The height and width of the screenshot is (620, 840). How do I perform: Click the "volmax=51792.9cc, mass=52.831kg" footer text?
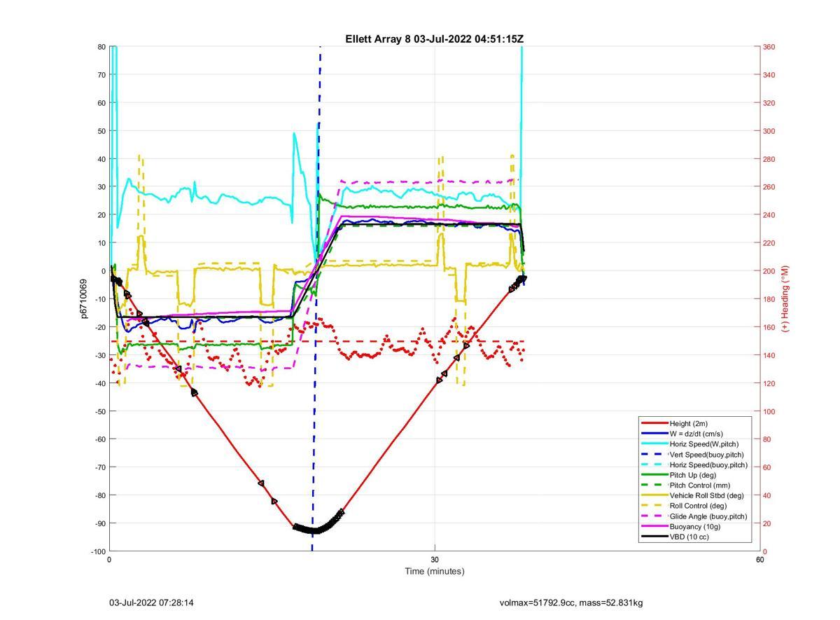click(571, 602)
